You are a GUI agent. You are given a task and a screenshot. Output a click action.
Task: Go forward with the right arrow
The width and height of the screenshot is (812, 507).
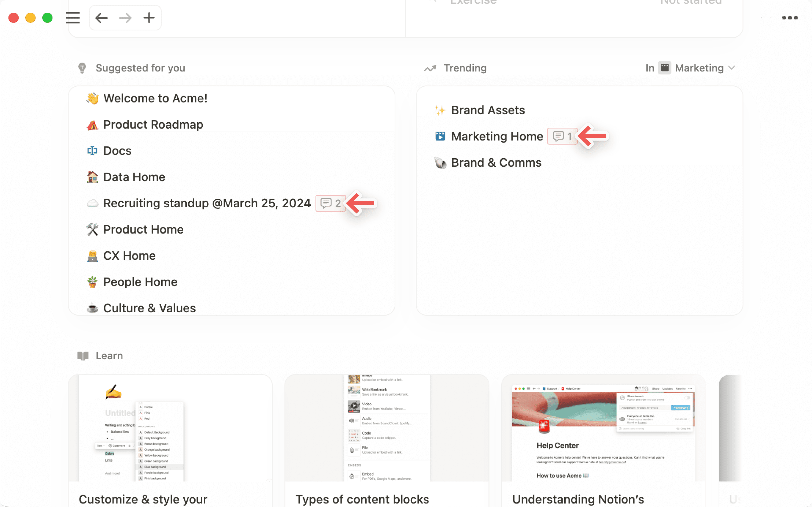[x=125, y=18]
